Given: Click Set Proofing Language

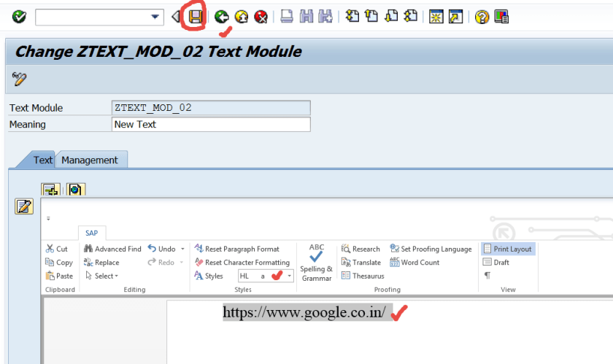Looking at the screenshot, I should point(431,249).
